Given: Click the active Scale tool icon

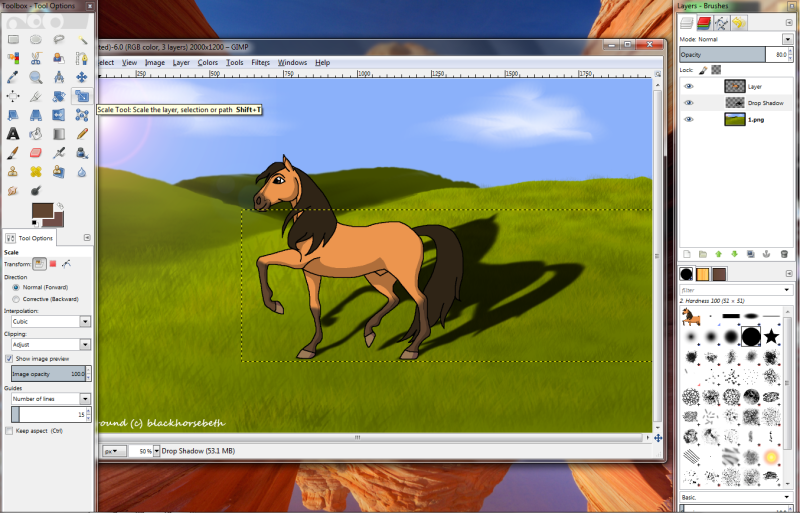Looking at the screenshot, I should click(82, 96).
